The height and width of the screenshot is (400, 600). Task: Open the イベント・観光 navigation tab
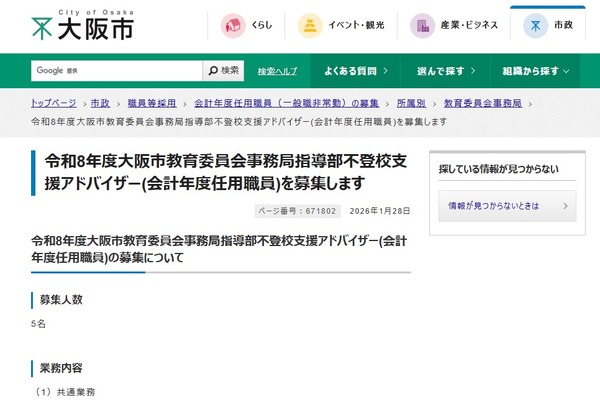[x=341, y=26]
